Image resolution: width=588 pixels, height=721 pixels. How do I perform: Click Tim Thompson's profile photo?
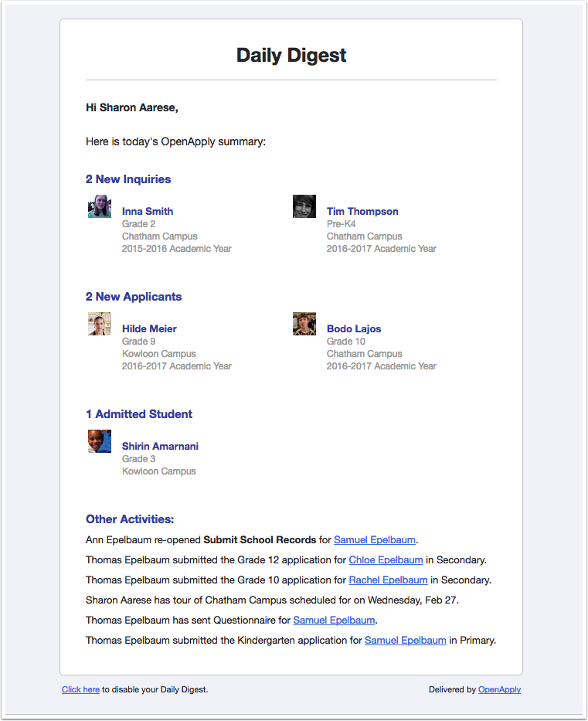(304, 206)
